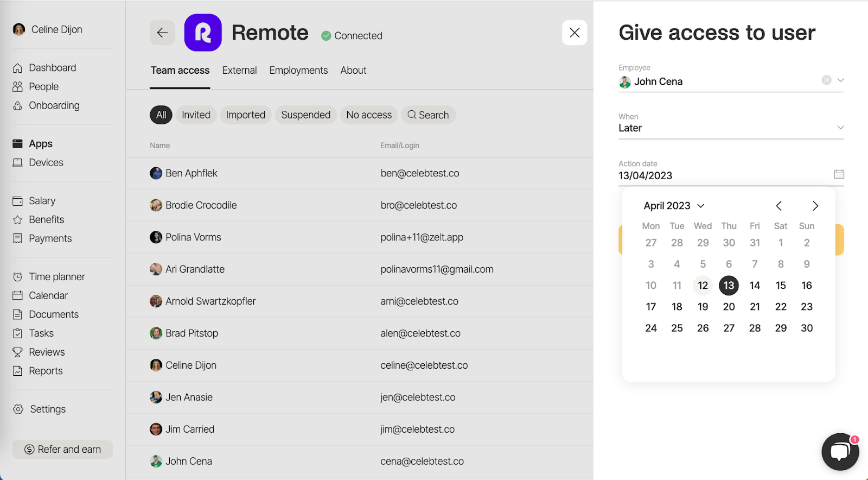Viewport: 868px width, 480px height.
Task: Filter by Imported users
Action: [246, 115]
